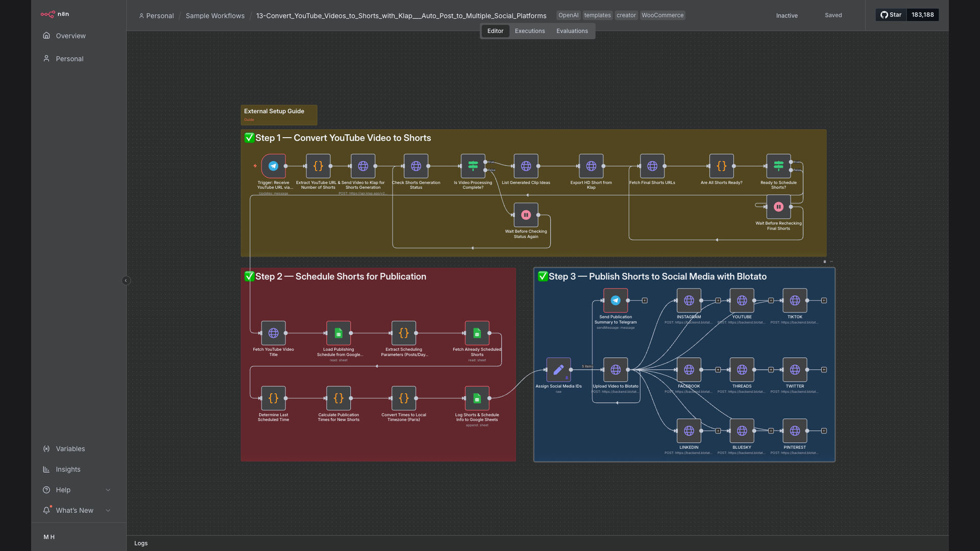Select the Calculate Publication Times node
980x551 pixels.
pos(338,398)
